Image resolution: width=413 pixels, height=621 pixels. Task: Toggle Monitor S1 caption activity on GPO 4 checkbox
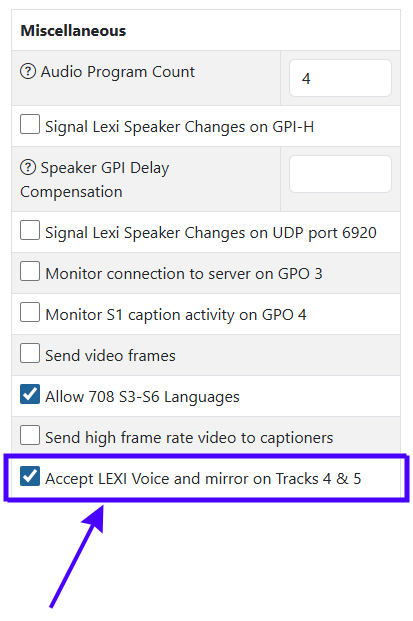30,312
